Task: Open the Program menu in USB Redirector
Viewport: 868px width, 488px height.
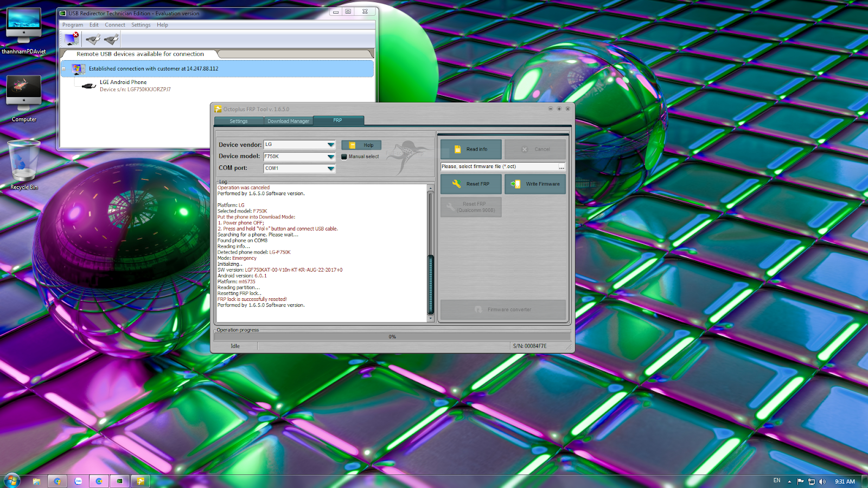Action: click(x=73, y=25)
